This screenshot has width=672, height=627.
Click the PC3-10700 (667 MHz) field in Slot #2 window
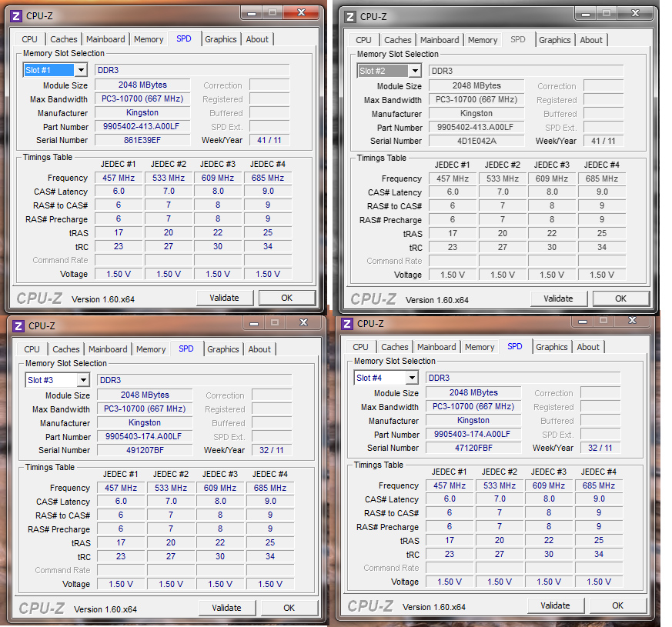click(x=476, y=100)
